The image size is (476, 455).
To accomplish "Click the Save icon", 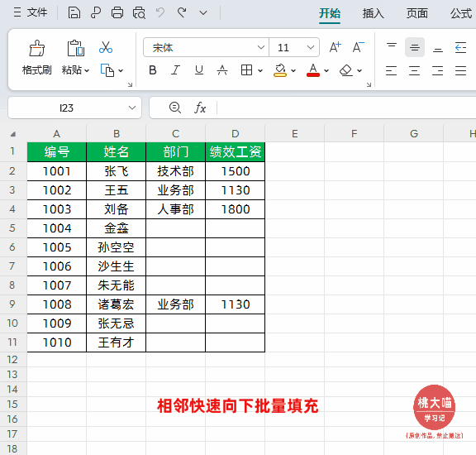I will point(74,12).
